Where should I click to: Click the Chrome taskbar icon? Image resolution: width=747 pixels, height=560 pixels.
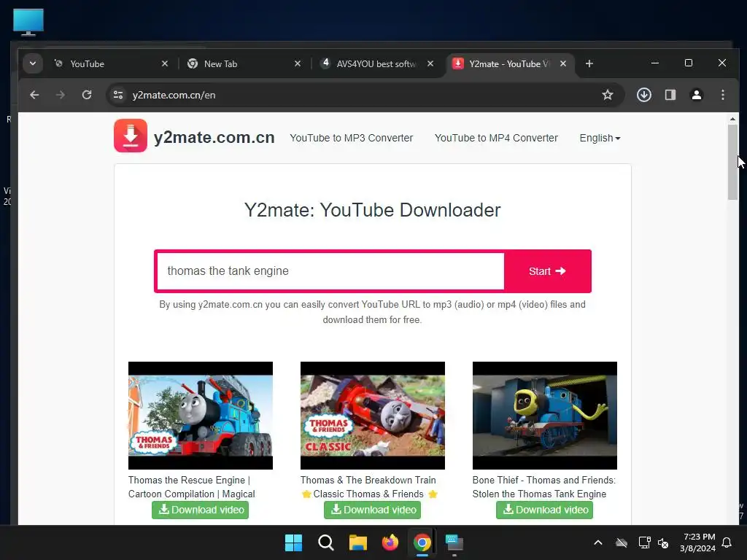click(x=422, y=542)
